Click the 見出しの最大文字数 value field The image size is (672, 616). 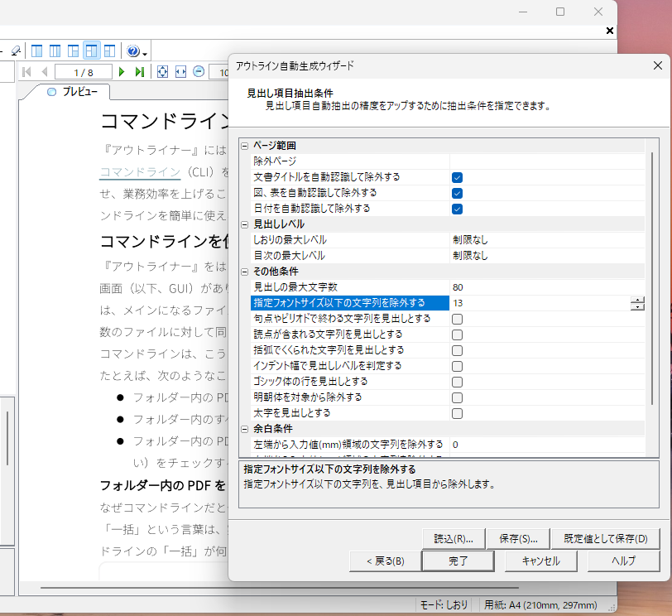coord(547,287)
